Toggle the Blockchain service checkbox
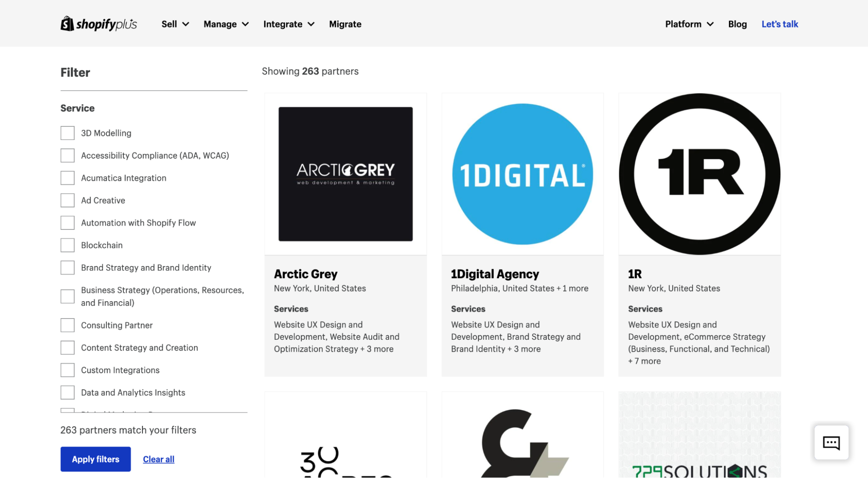Image resolution: width=868 pixels, height=478 pixels. [67, 244]
